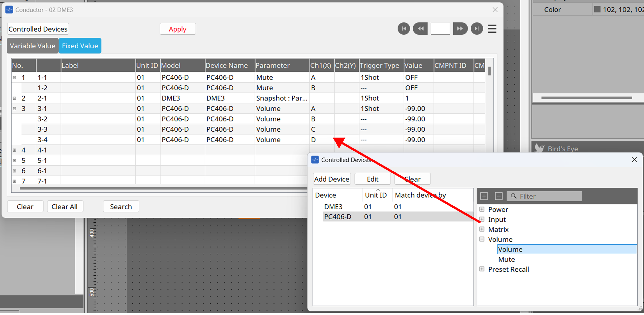Click Add Device in Controlled Devices dialog
The width and height of the screenshot is (644, 315).
pos(332,179)
